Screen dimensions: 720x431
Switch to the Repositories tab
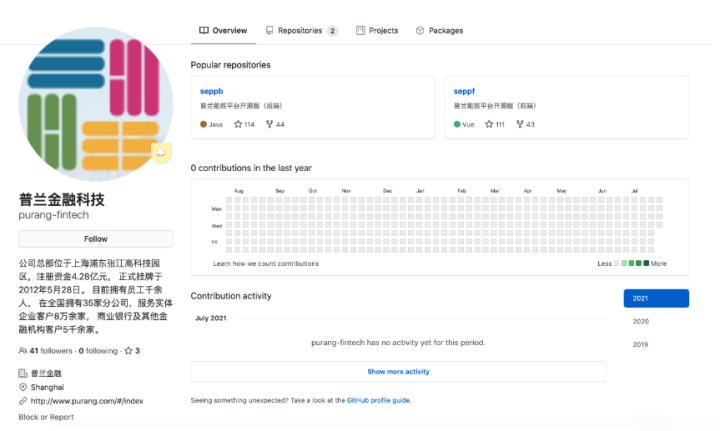pos(301,31)
